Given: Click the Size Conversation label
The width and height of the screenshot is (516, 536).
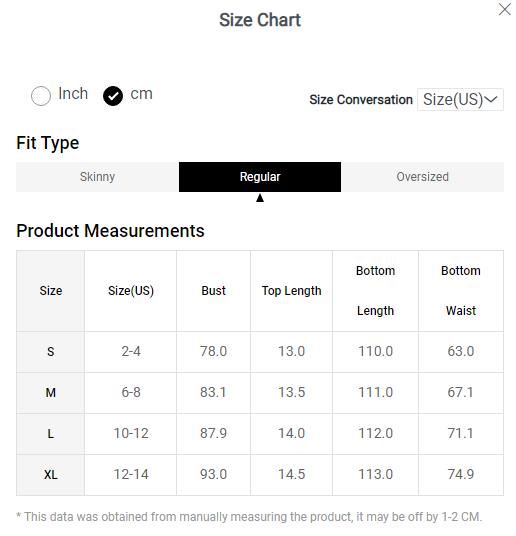Looking at the screenshot, I should point(361,100).
